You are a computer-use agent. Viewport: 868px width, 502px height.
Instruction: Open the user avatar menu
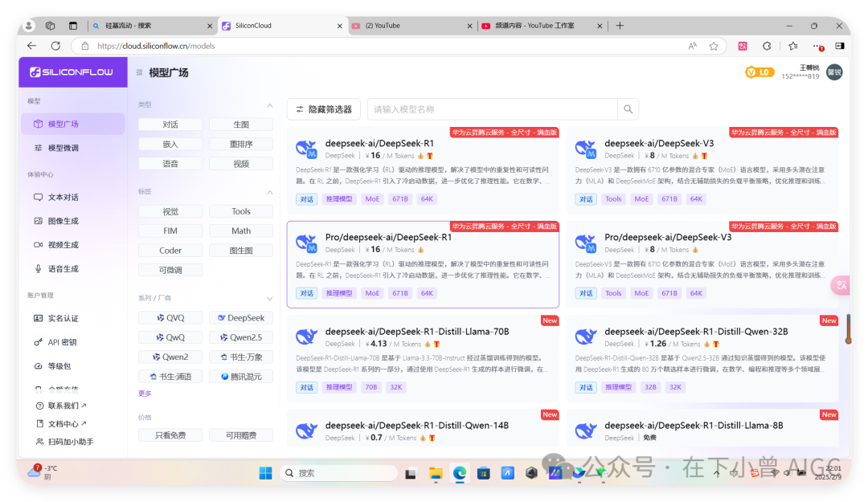[834, 72]
